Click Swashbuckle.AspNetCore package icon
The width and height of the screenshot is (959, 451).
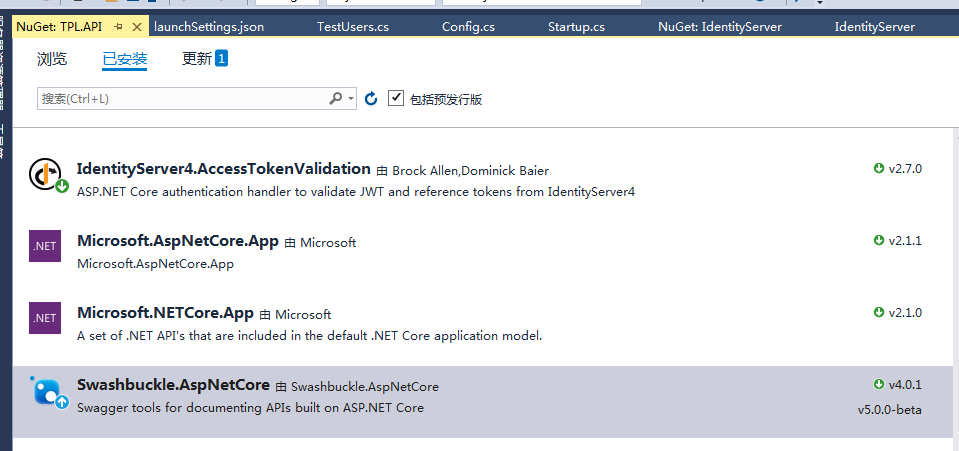pos(48,392)
